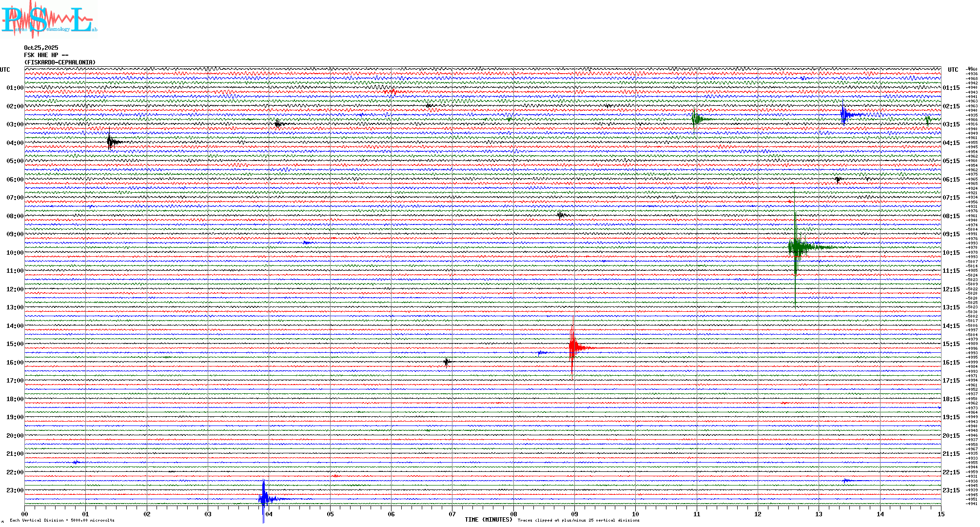Click the 15 minute tick label
Screen dimensions: 980x527
coord(941,514)
